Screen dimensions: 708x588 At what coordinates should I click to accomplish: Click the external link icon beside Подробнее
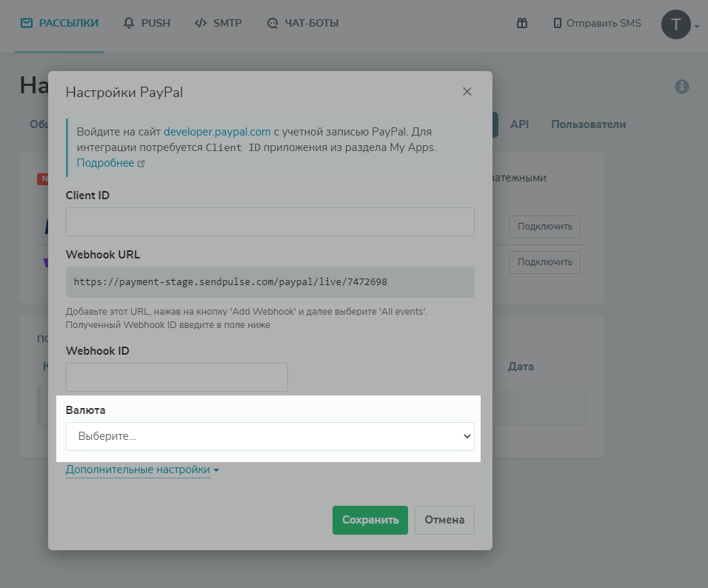pos(141,164)
